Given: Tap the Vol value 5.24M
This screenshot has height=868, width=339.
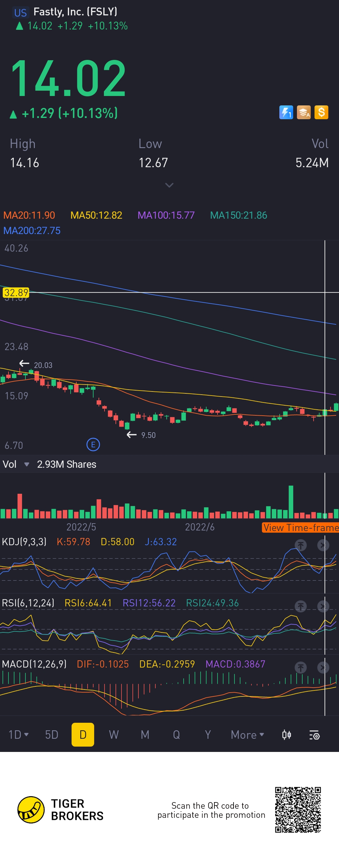Looking at the screenshot, I should 312,163.
